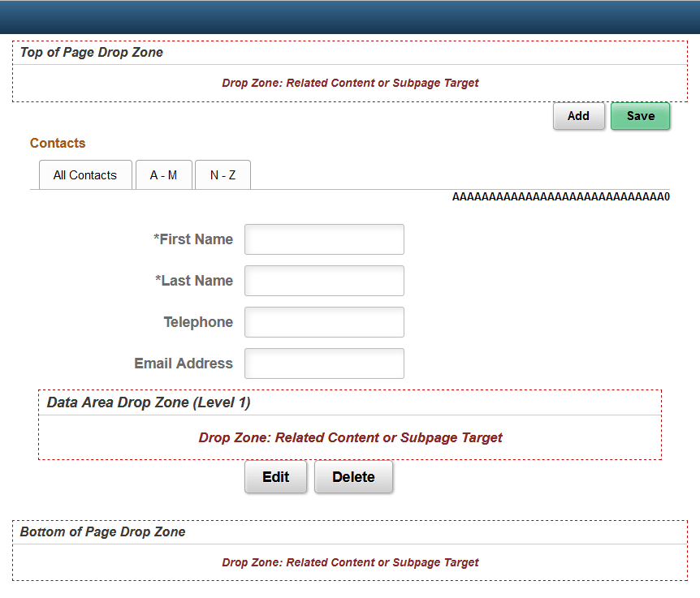700x598 pixels.
Task: Select the All Contacts tab
Action: 85,174
